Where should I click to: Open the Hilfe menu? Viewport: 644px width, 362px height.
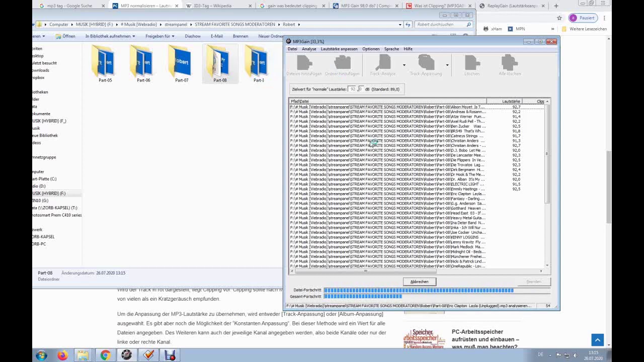click(408, 49)
